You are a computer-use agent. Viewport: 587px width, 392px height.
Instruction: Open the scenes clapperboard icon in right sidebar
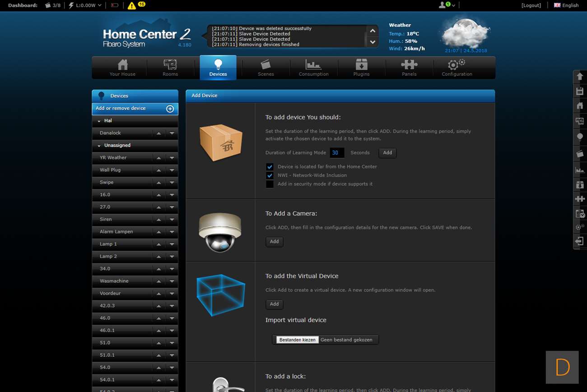(580, 153)
